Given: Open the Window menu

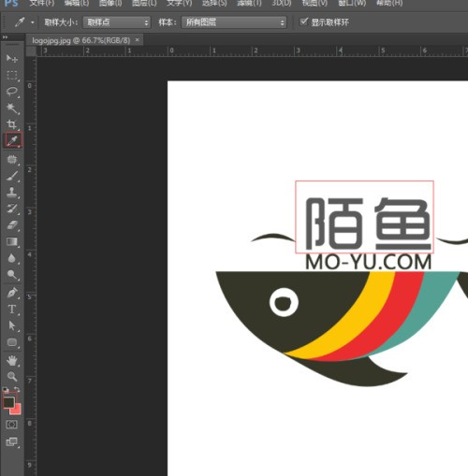Looking at the screenshot, I should coord(352,3).
